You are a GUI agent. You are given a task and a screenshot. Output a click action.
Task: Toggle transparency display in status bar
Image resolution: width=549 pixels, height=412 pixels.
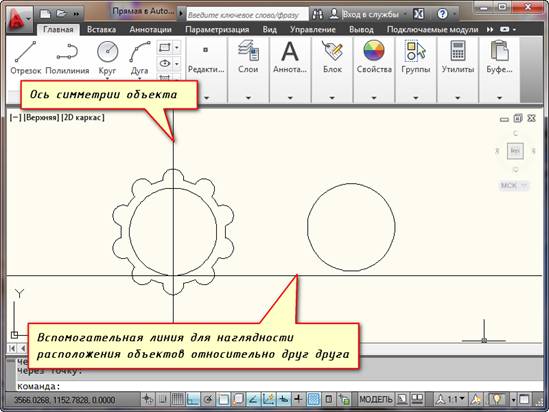pyautogui.click(x=314, y=399)
